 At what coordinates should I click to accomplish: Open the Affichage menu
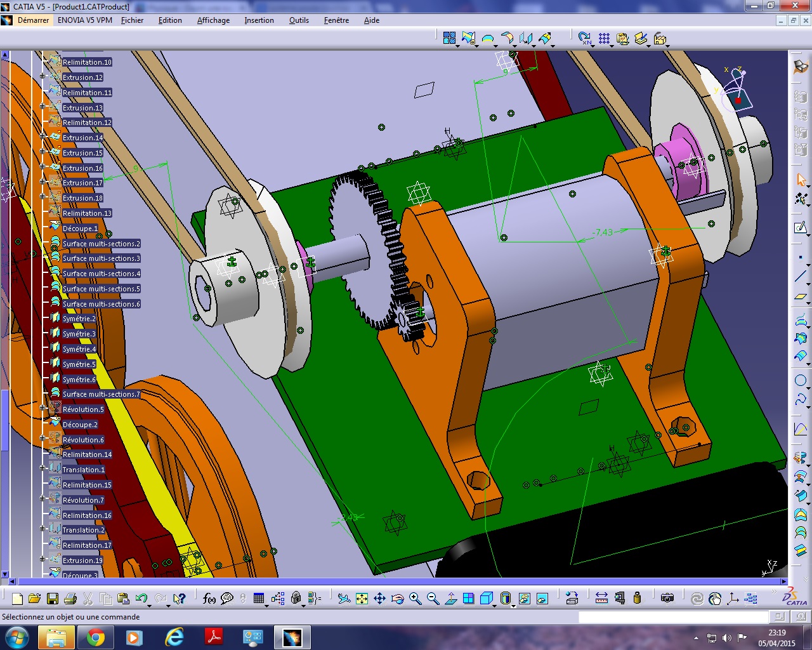214,20
